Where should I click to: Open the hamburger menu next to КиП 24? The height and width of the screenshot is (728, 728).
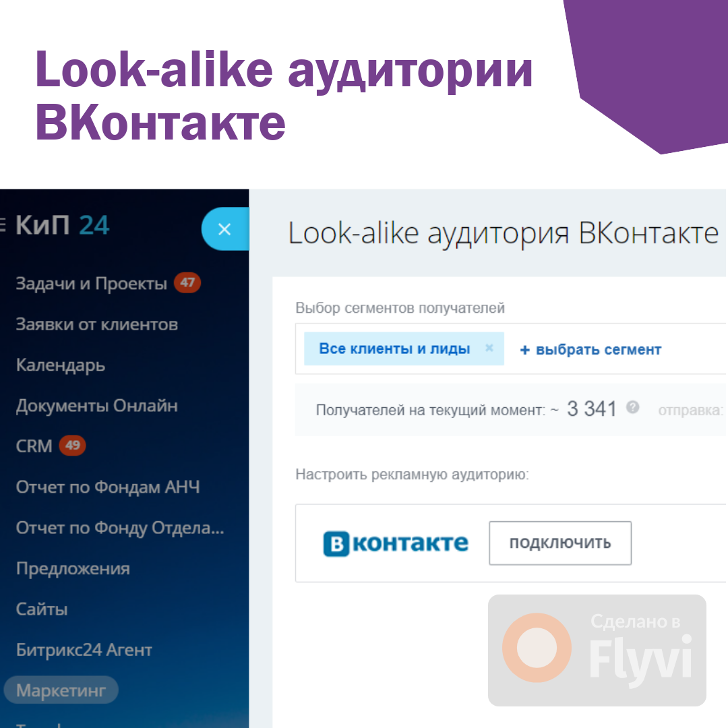[3, 224]
